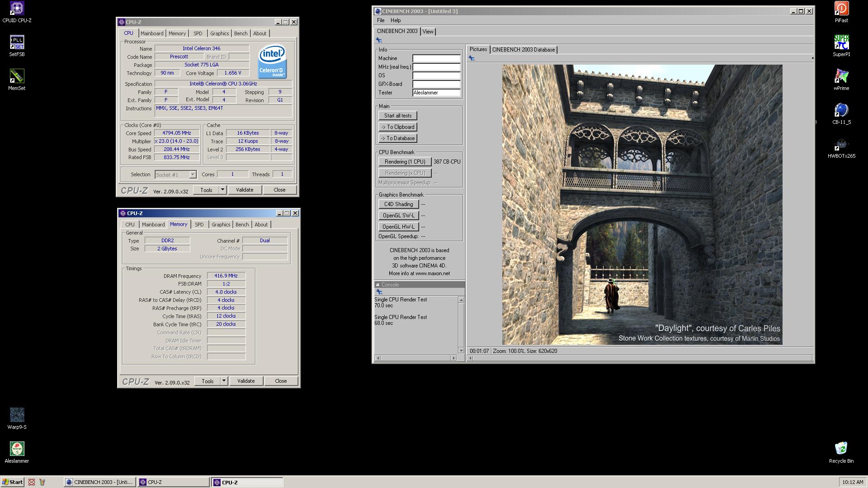
Task: Select the Pictures tab
Action: pos(478,49)
